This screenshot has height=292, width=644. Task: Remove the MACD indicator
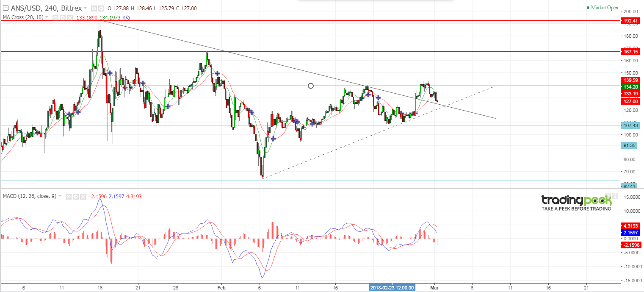point(83,197)
